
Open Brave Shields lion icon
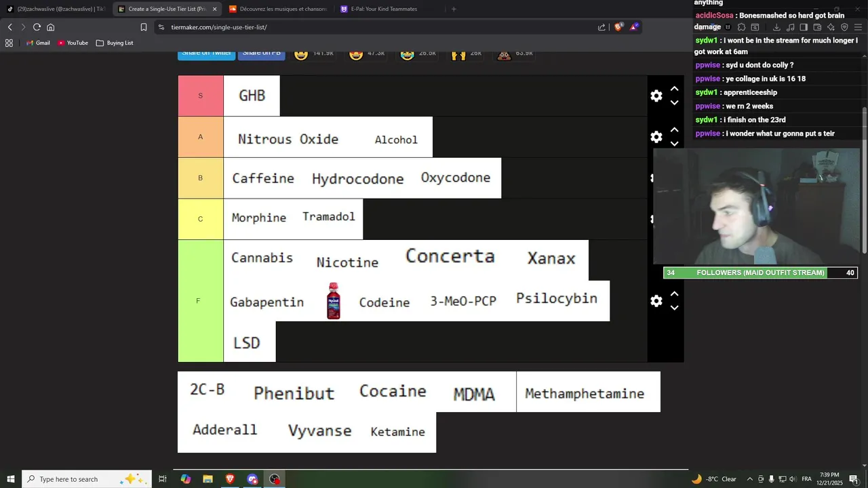click(x=618, y=27)
